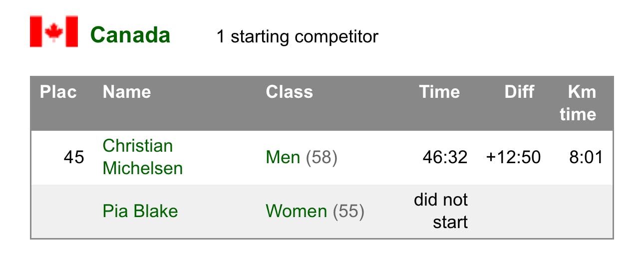Screen dimensions: 644x264
Task: Select the 'did not start' status cell
Action: click(x=441, y=211)
